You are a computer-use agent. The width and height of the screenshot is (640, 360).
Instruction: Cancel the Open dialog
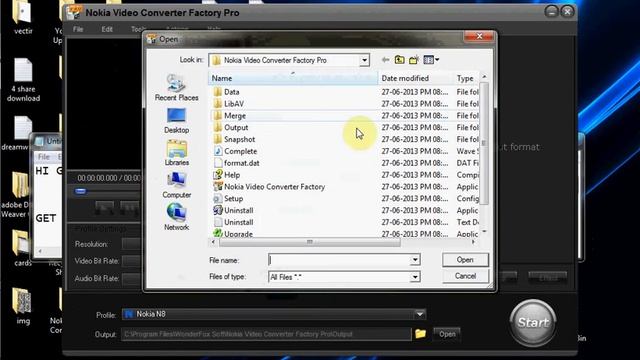click(465, 276)
